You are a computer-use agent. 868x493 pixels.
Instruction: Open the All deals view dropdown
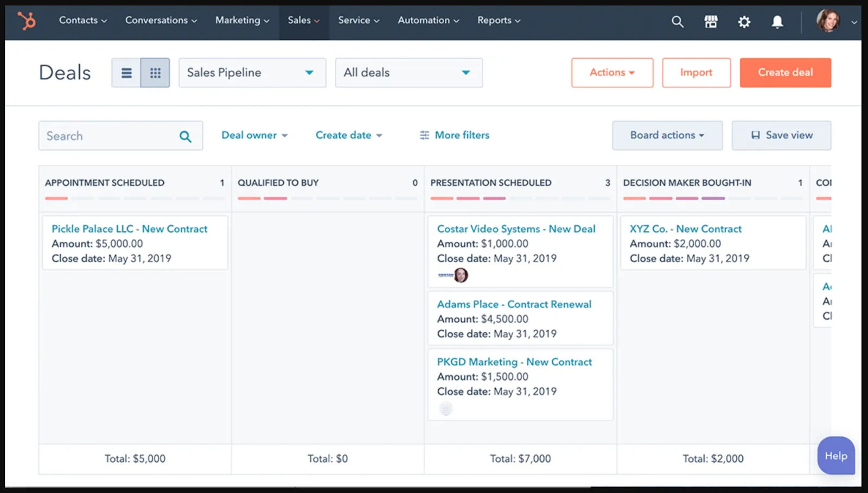(409, 73)
